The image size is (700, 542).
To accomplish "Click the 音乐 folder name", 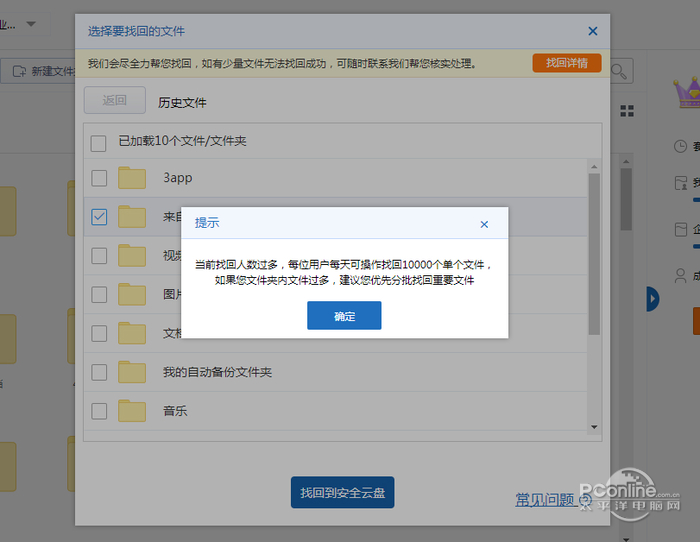I will point(175,411).
